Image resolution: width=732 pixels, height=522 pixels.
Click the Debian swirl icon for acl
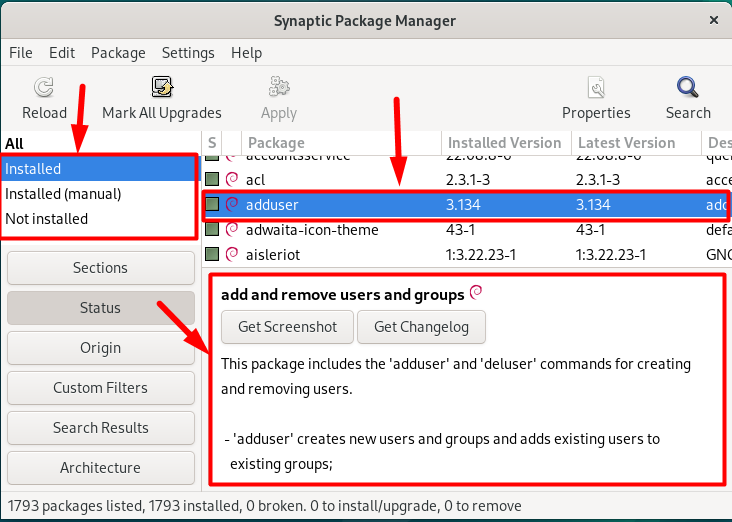click(232, 179)
